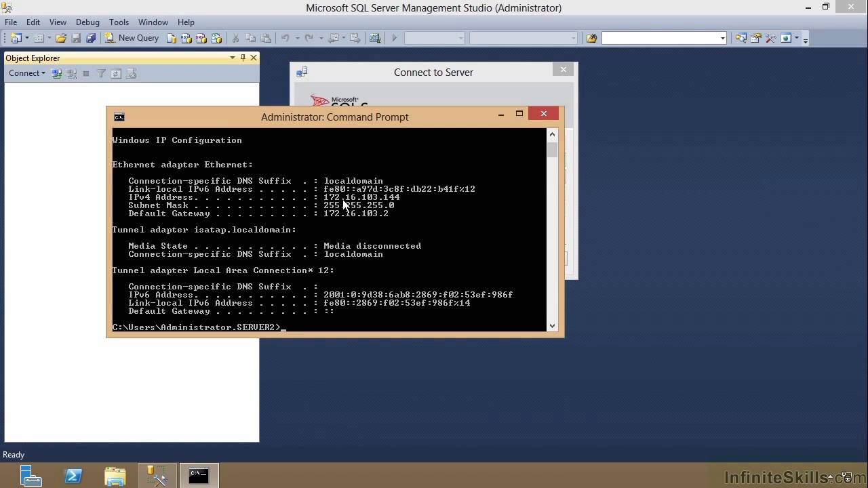Expand the New Project dropdown arrow
This screenshot has width=868, height=488.
26,39
